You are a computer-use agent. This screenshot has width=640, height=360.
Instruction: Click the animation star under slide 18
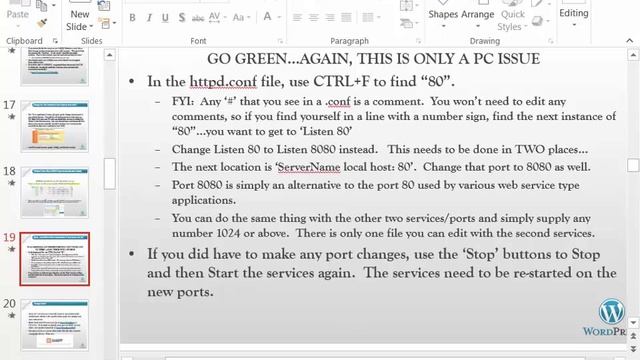11,183
